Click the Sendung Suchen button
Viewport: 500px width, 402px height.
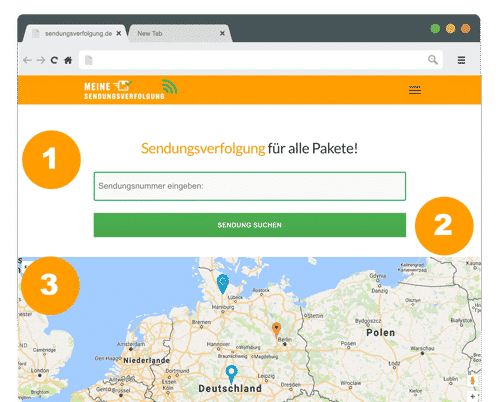point(250,225)
